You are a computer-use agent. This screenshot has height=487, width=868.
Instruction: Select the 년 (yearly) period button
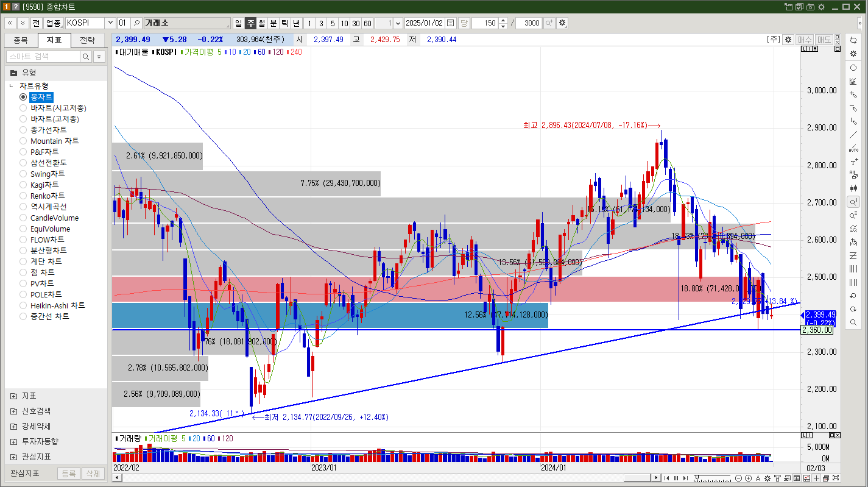(x=297, y=23)
